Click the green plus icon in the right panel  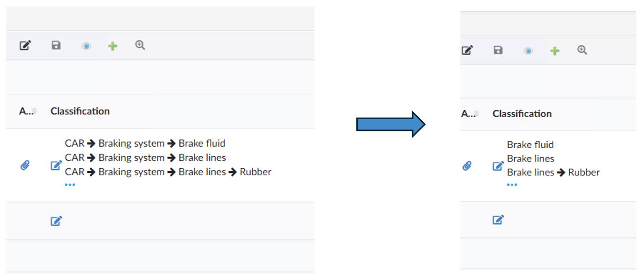coord(554,50)
